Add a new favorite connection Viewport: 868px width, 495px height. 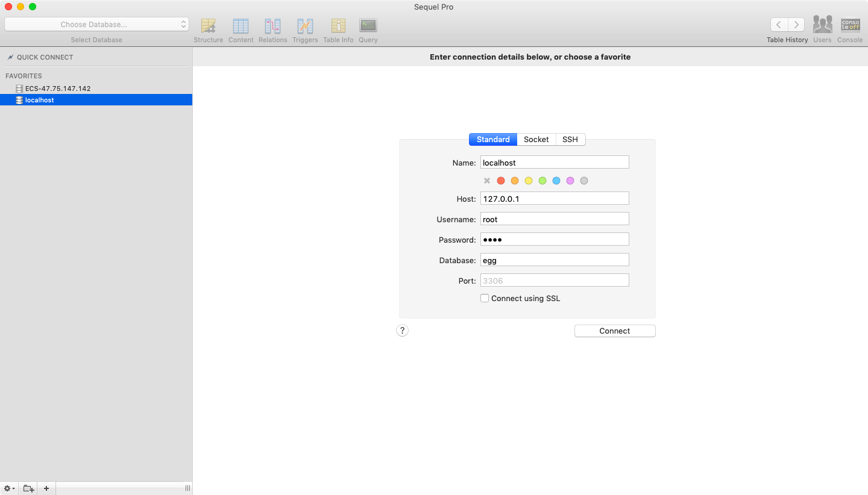tap(46, 488)
